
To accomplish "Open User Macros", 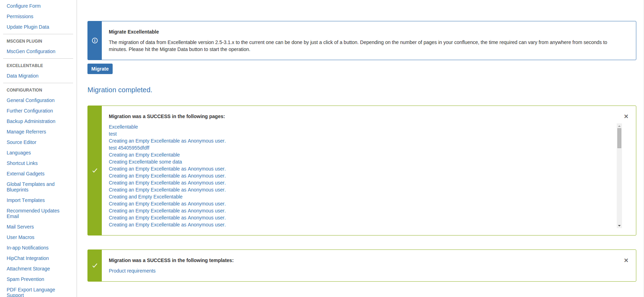I will click(x=20, y=237).
